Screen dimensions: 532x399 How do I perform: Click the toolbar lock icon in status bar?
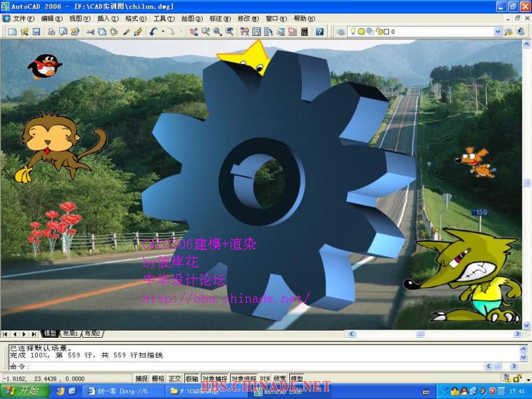[517, 378]
